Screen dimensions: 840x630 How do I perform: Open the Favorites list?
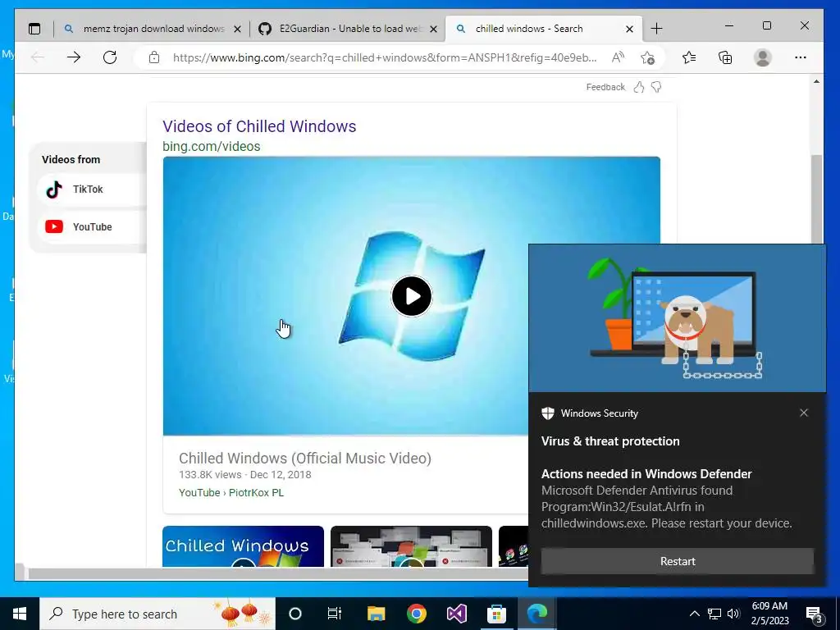click(x=689, y=57)
